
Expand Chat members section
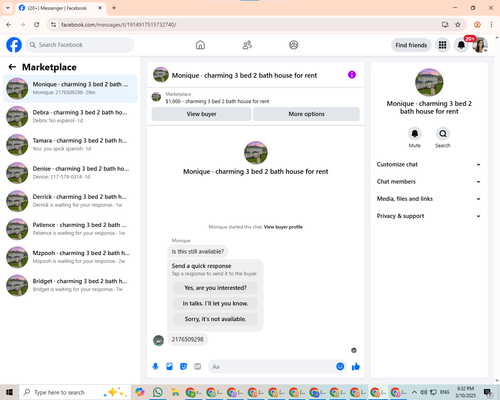tap(429, 182)
